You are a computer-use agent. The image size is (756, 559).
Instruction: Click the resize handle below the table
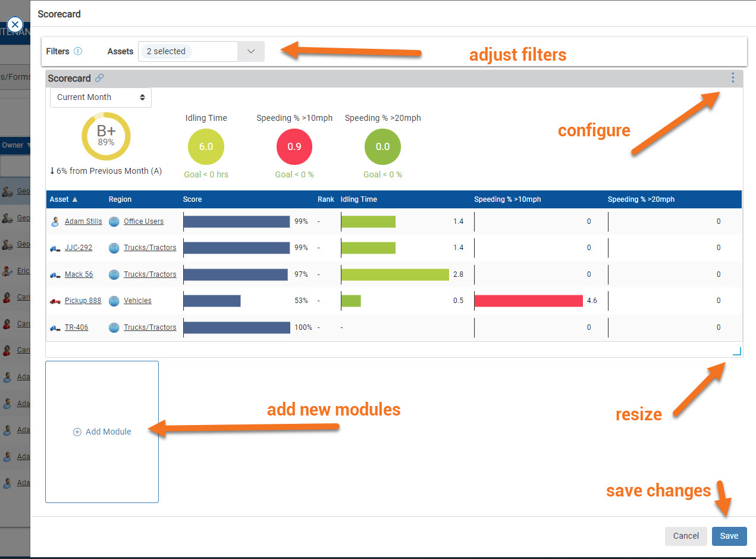pos(736,351)
